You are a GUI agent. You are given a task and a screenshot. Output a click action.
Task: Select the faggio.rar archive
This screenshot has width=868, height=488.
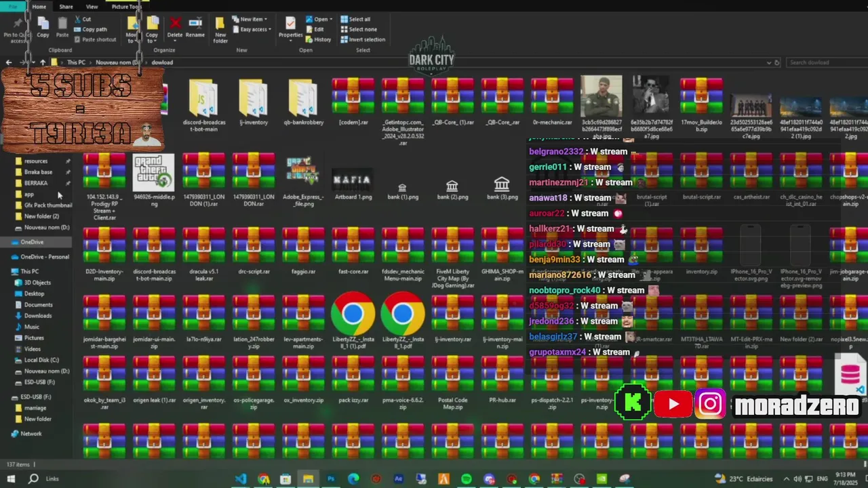302,251
